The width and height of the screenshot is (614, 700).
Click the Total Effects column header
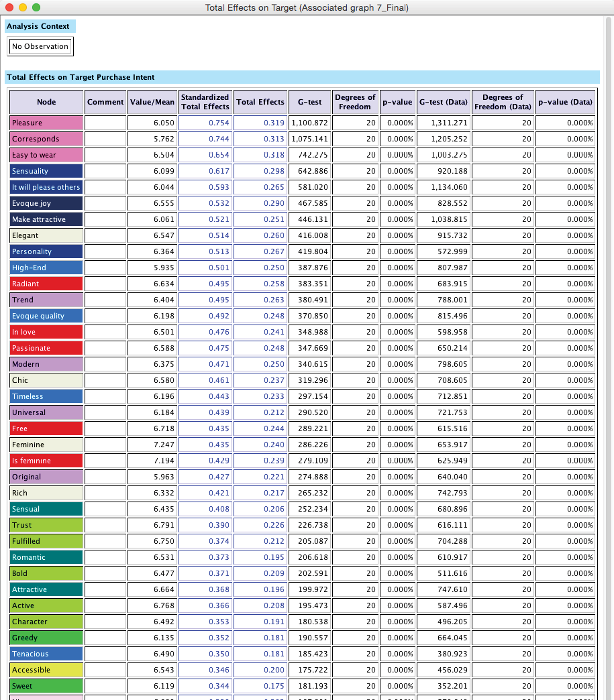(x=260, y=102)
